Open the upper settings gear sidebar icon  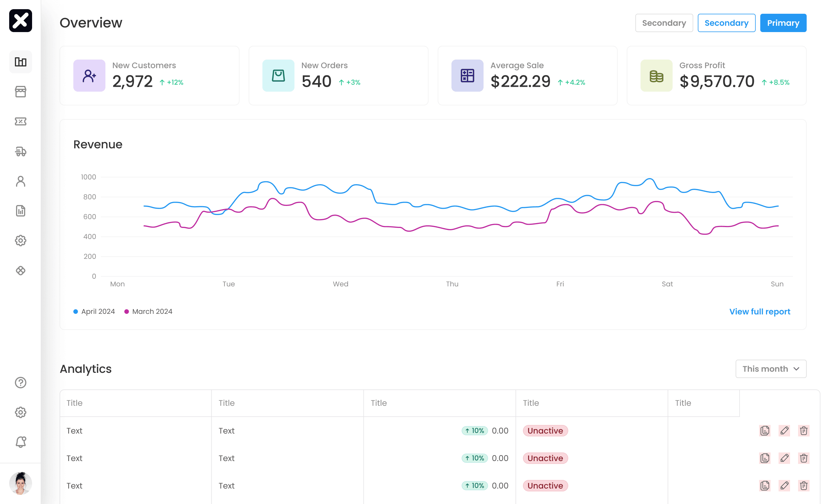(20, 241)
